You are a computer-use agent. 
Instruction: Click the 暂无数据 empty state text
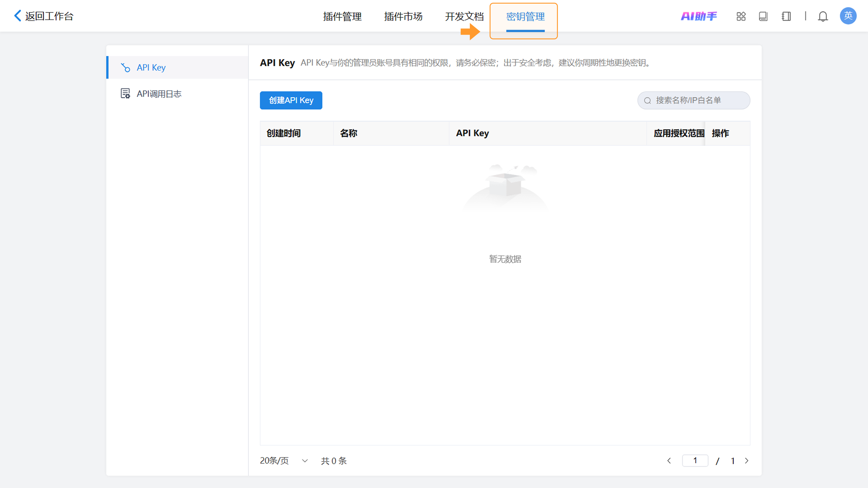[505, 259]
